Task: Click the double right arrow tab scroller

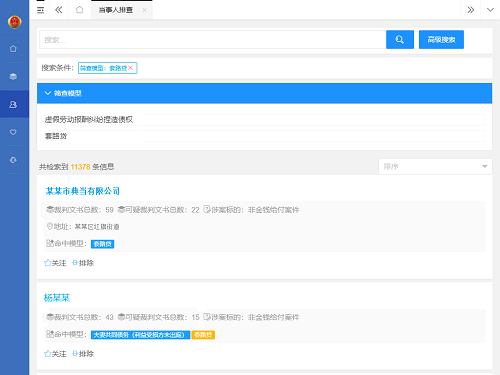Action: pos(470,10)
